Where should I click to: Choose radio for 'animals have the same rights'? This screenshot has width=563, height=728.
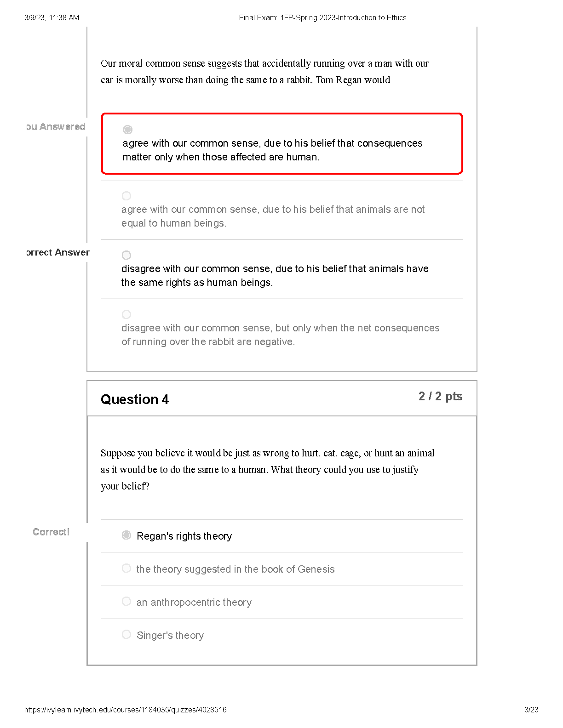(x=126, y=255)
